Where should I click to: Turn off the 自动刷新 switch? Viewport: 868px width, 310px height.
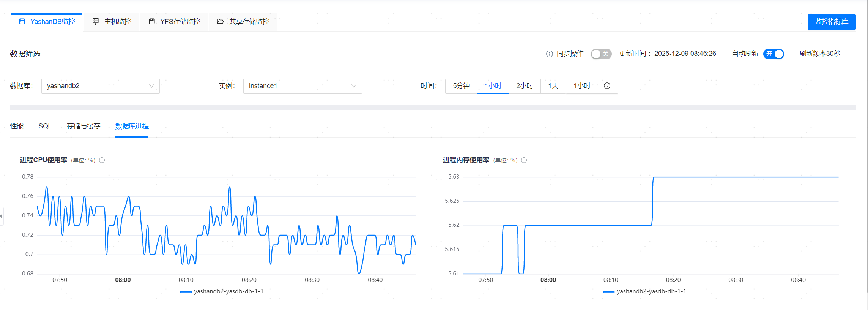[x=773, y=54]
